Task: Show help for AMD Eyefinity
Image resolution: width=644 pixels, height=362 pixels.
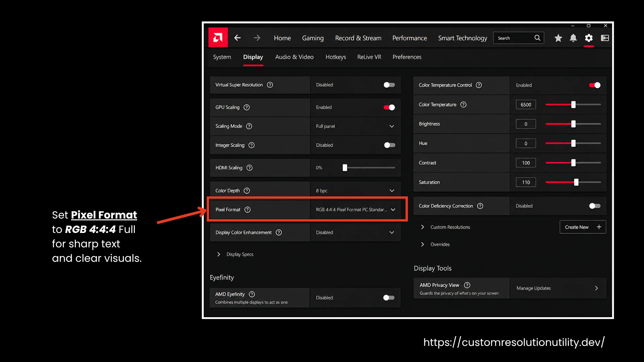Action: click(252, 294)
